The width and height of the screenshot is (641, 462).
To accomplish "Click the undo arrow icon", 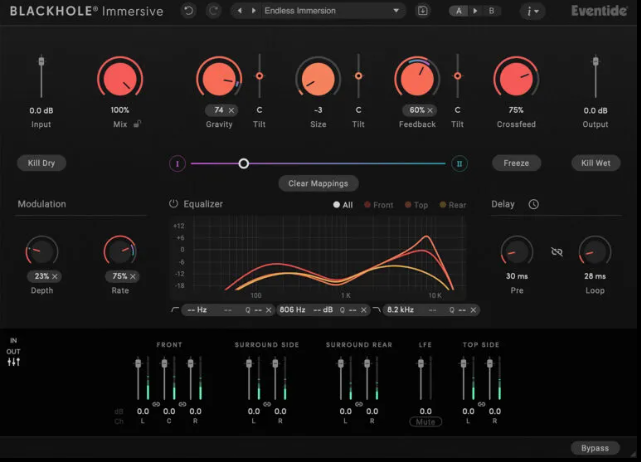I will coord(188,11).
